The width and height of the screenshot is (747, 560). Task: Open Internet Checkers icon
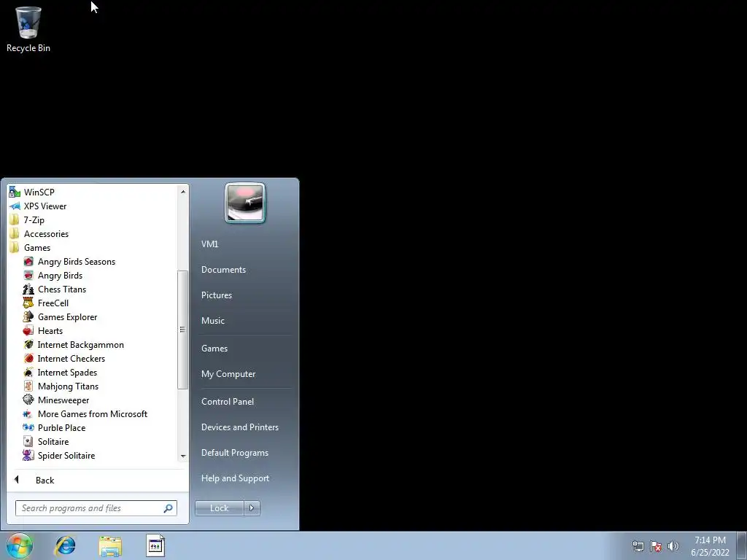click(x=28, y=358)
